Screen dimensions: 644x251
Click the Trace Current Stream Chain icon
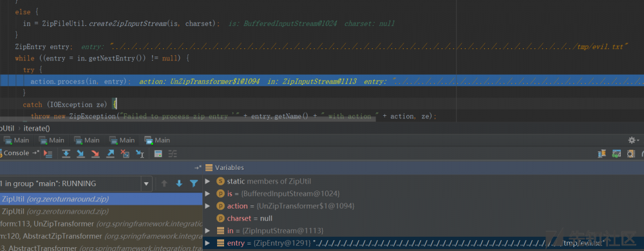click(x=173, y=153)
